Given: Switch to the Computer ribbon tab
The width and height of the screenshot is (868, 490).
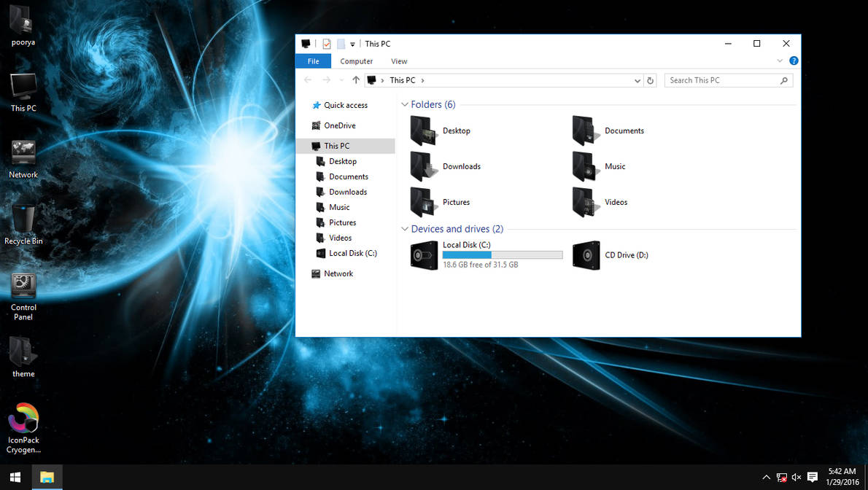Looking at the screenshot, I should (x=356, y=61).
